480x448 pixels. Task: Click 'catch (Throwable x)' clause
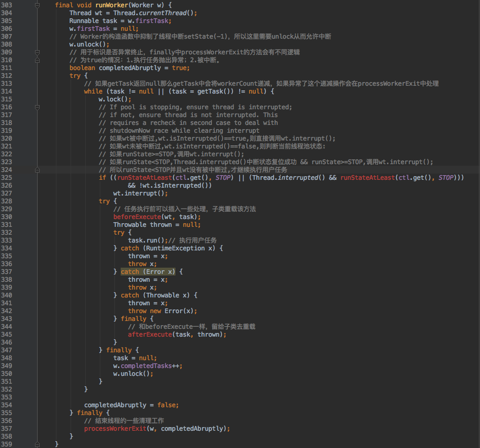[x=155, y=295]
